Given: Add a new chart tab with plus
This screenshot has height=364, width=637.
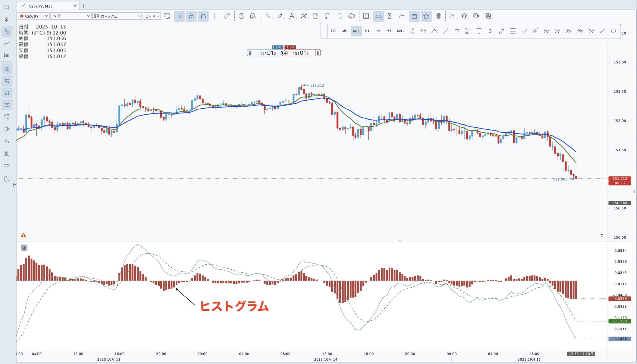Looking at the screenshot, I should (83, 6).
